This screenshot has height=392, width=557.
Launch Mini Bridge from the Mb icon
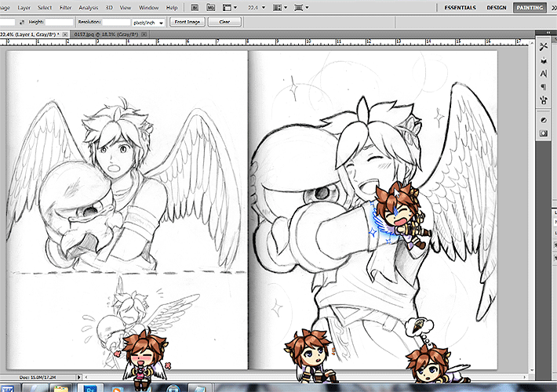(211, 7)
